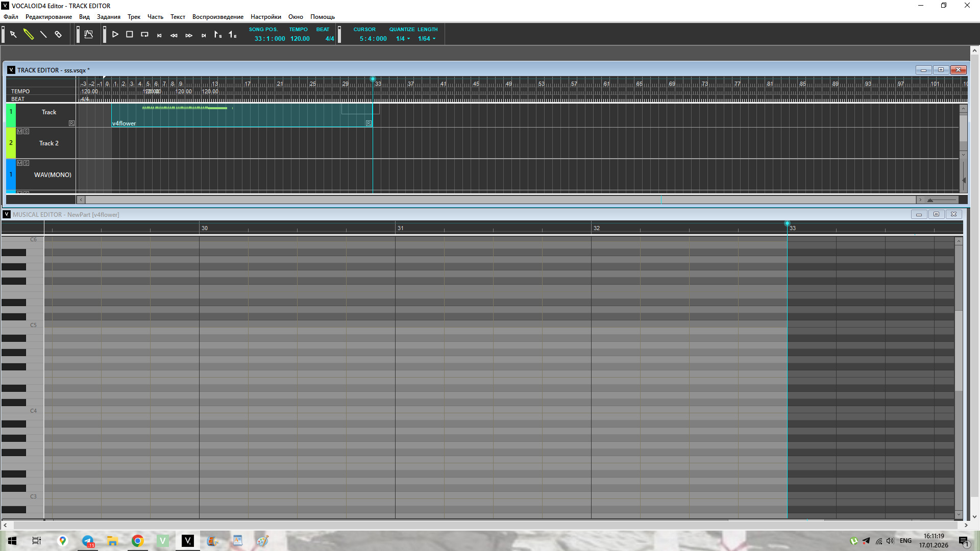Select the Line tool

43,35
